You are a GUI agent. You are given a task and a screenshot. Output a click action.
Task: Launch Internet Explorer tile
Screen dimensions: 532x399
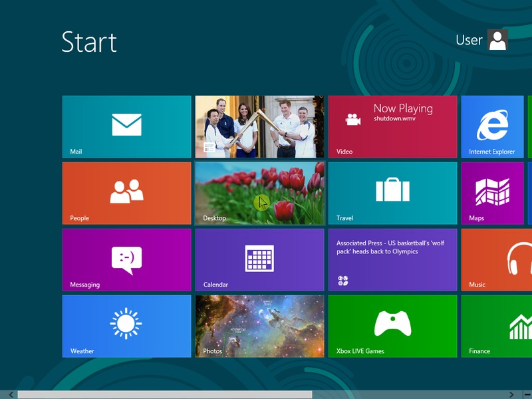pyautogui.click(x=492, y=126)
